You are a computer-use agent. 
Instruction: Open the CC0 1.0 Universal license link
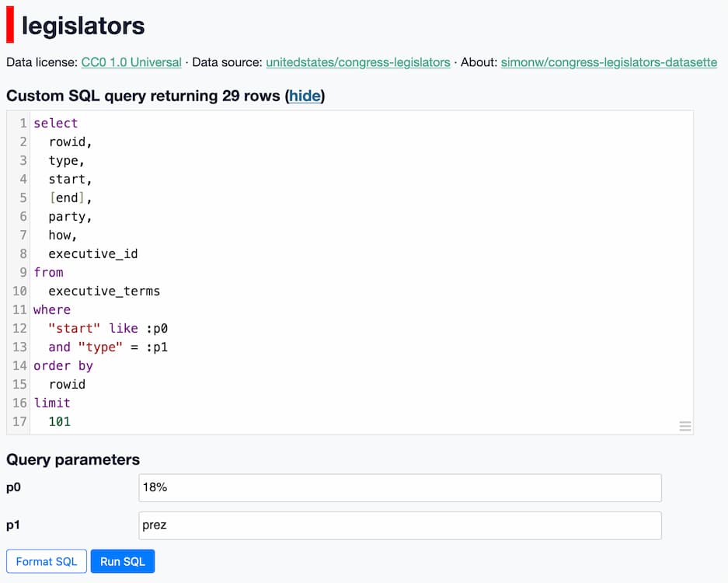131,62
